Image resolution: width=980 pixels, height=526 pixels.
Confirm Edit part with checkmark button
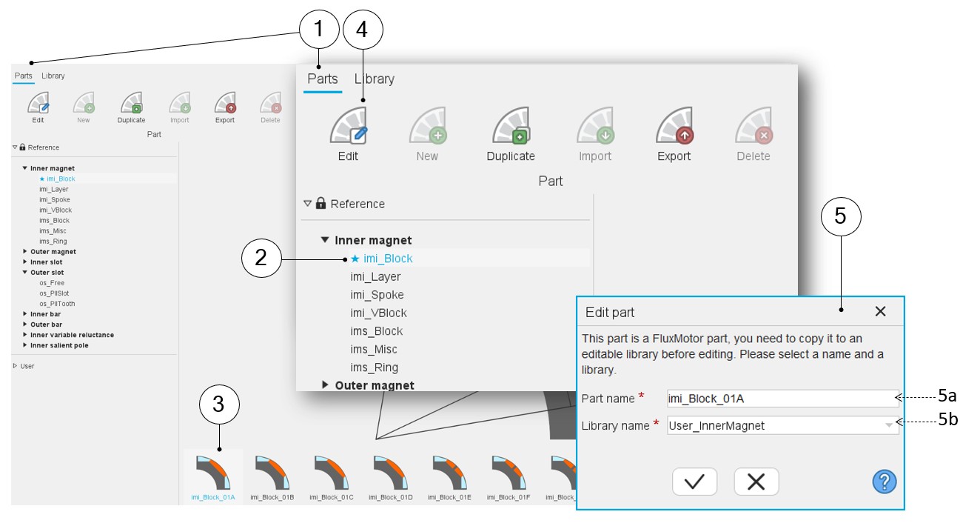click(694, 482)
